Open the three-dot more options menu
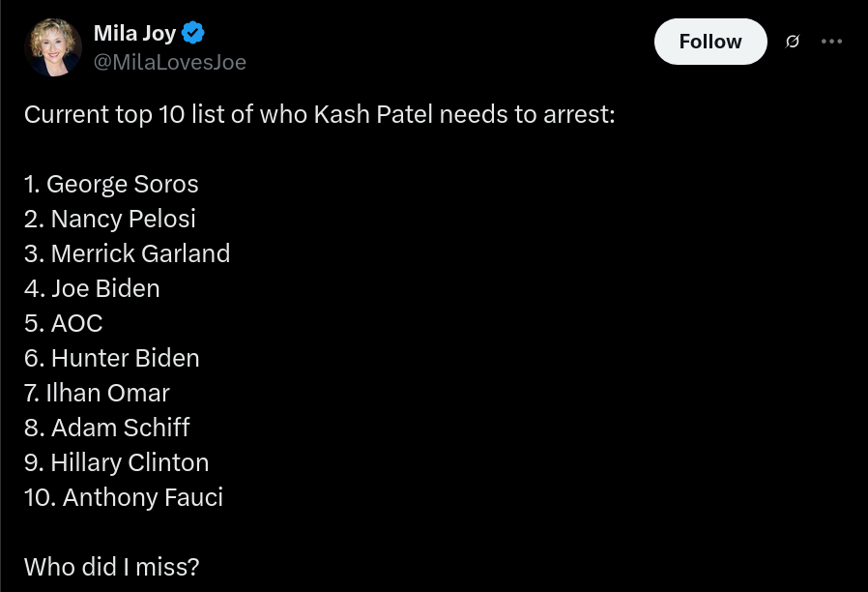Image resolution: width=868 pixels, height=592 pixels. (831, 42)
